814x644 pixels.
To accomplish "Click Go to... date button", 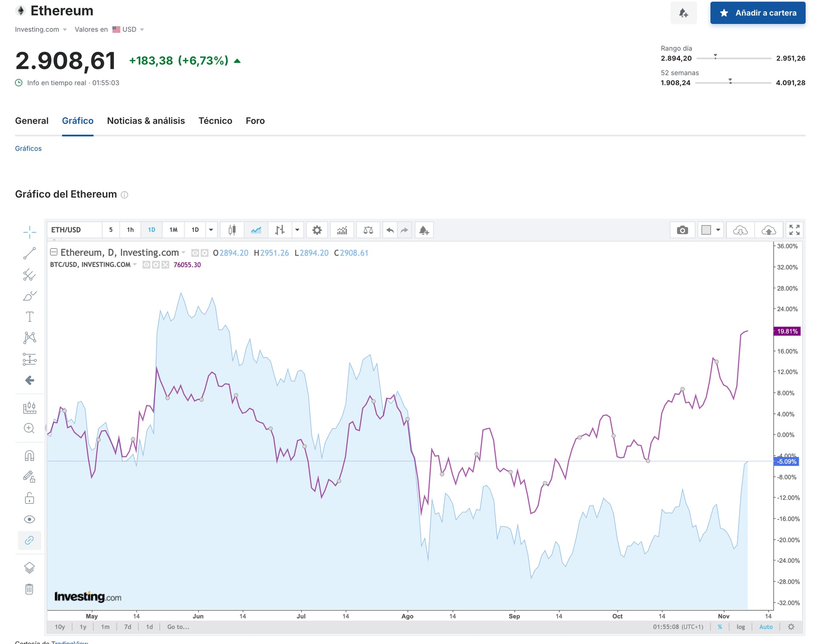I will (178, 627).
